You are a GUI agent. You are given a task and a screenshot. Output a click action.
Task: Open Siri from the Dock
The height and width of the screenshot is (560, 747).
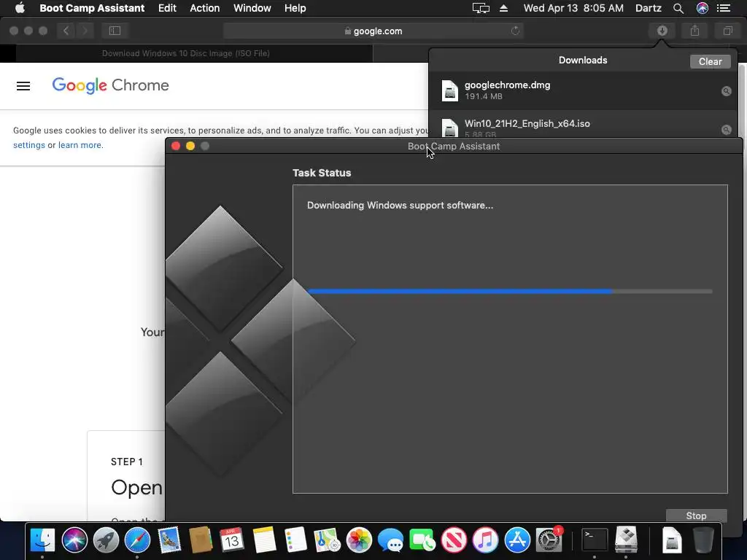(x=74, y=540)
